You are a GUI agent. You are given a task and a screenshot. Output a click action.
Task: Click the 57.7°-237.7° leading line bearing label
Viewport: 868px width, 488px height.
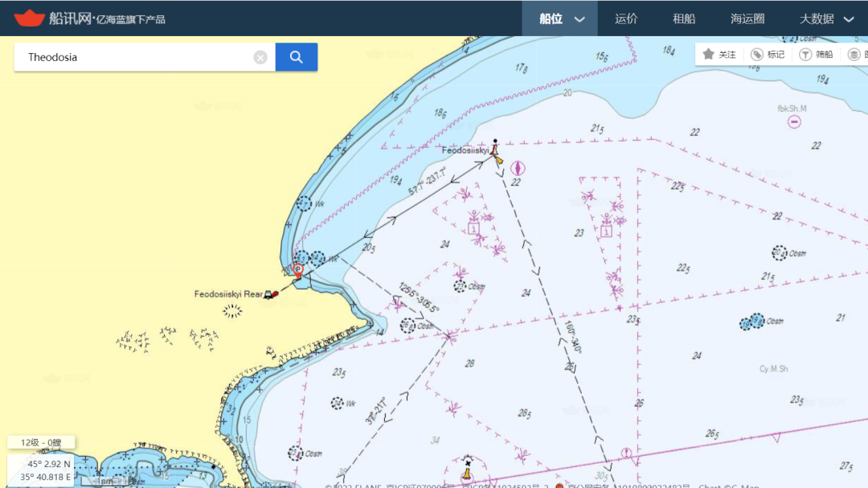pos(427,182)
